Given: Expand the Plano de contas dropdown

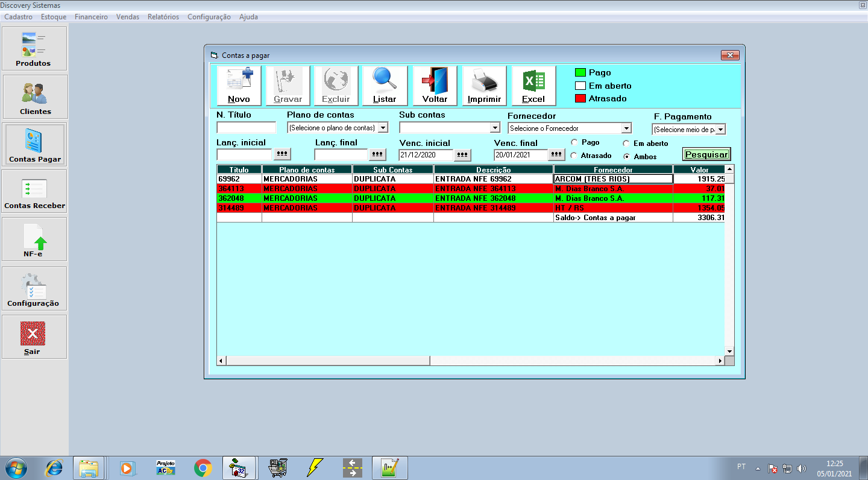Looking at the screenshot, I should coord(383,128).
